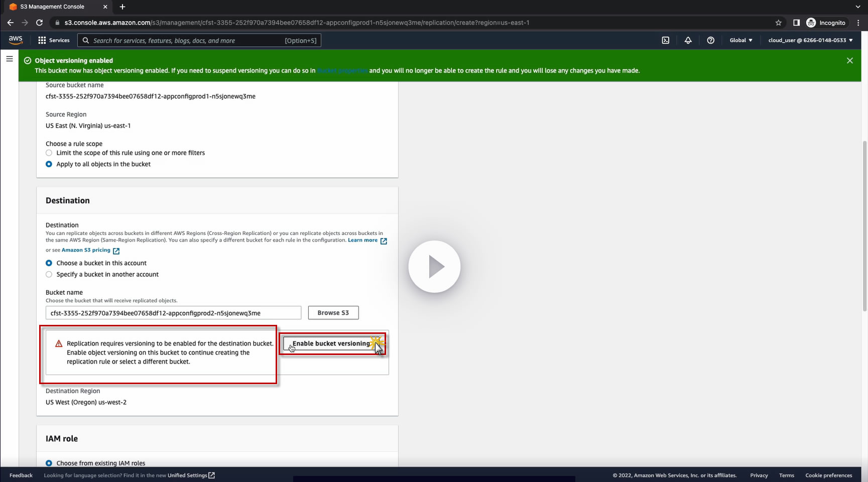Viewport: 868px width, 482px height.
Task: Select Limit the scope using filters option
Action: pyautogui.click(x=49, y=153)
